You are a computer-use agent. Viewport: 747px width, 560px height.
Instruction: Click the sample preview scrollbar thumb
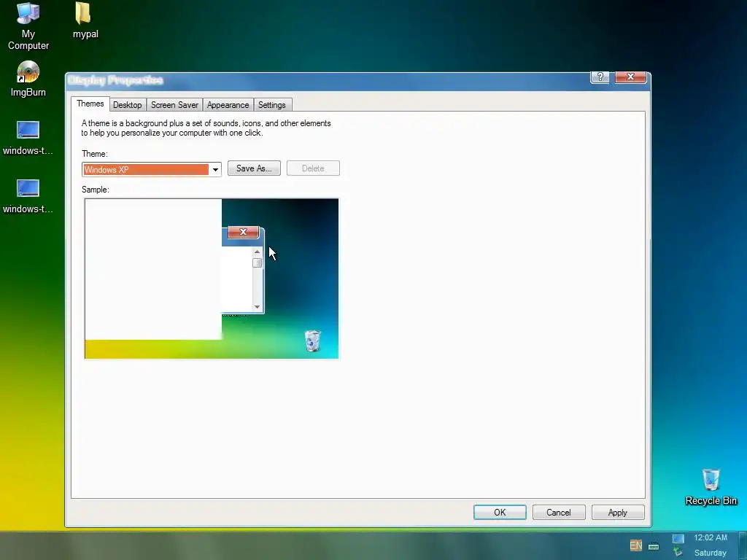(258, 262)
